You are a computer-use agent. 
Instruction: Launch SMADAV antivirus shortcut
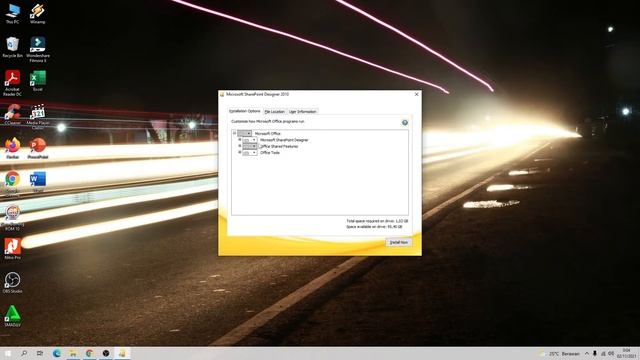(13, 316)
